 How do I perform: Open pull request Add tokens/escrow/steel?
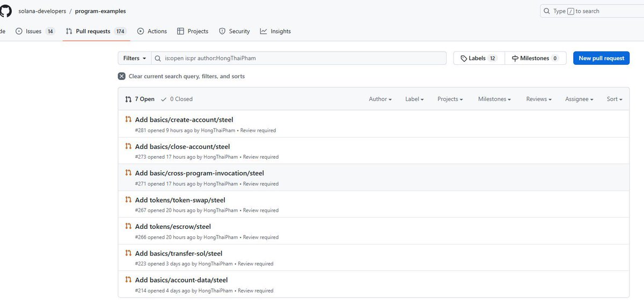point(173,226)
